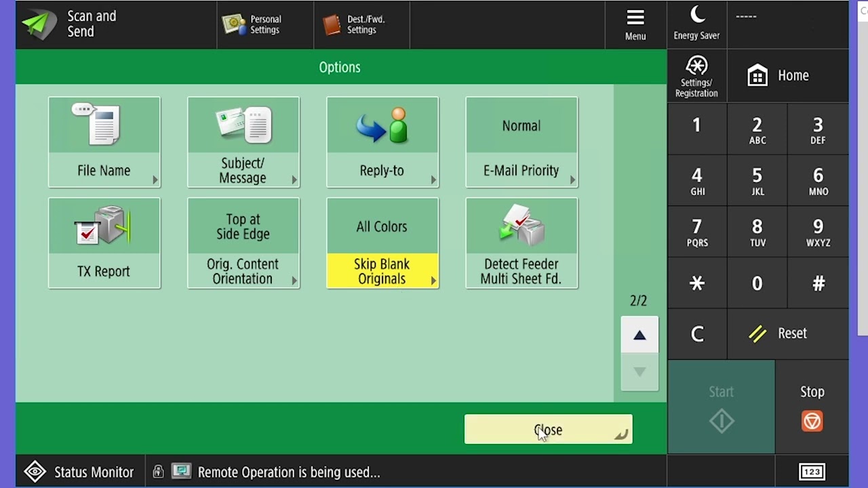Click the Options header title
868x488 pixels.
click(340, 67)
